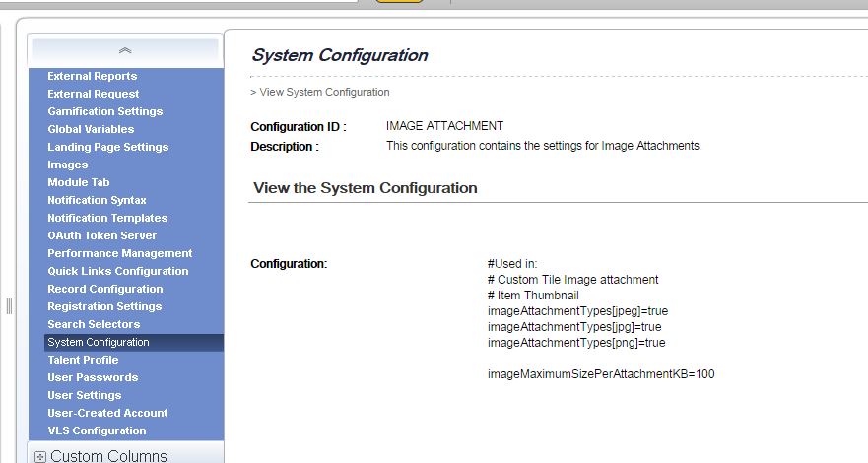The height and width of the screenshot is (463, 868).
Task: Go to Notification Syntax
Action: tap(97, 200)
